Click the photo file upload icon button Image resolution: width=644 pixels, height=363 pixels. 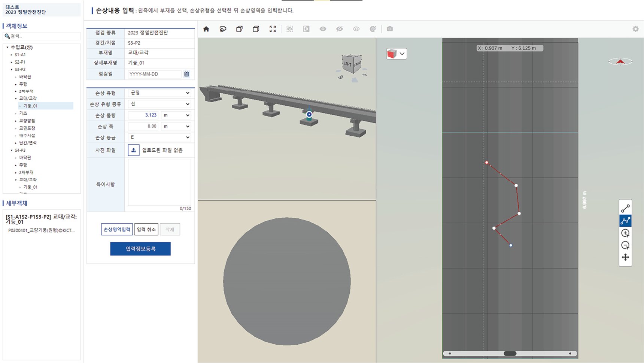coord(134,150)
